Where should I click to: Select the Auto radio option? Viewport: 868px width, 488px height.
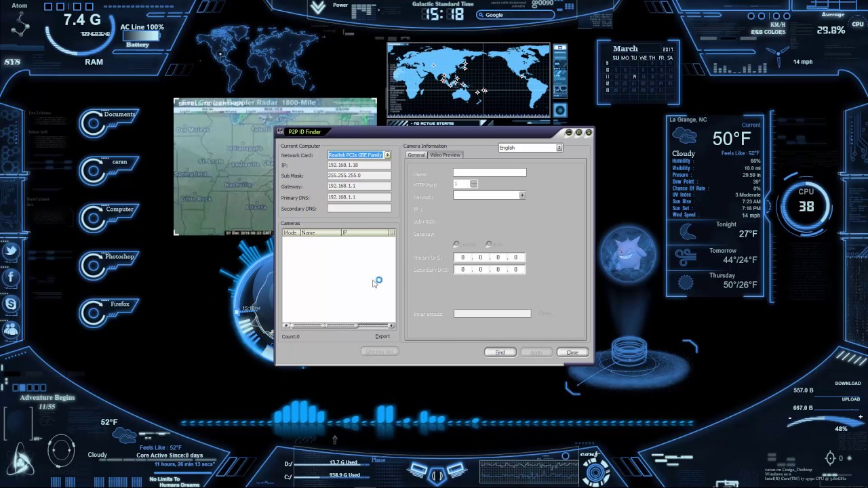click(488, 244)
